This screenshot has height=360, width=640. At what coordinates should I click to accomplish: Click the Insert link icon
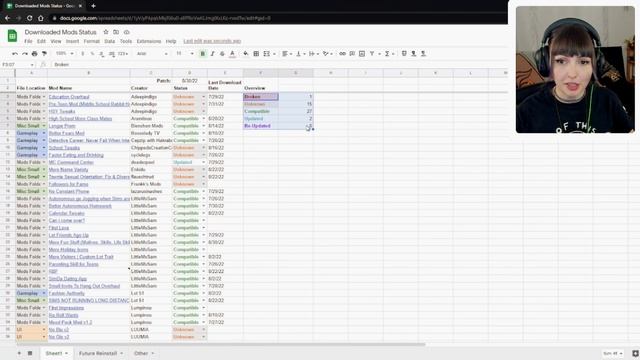coord(342,54)
